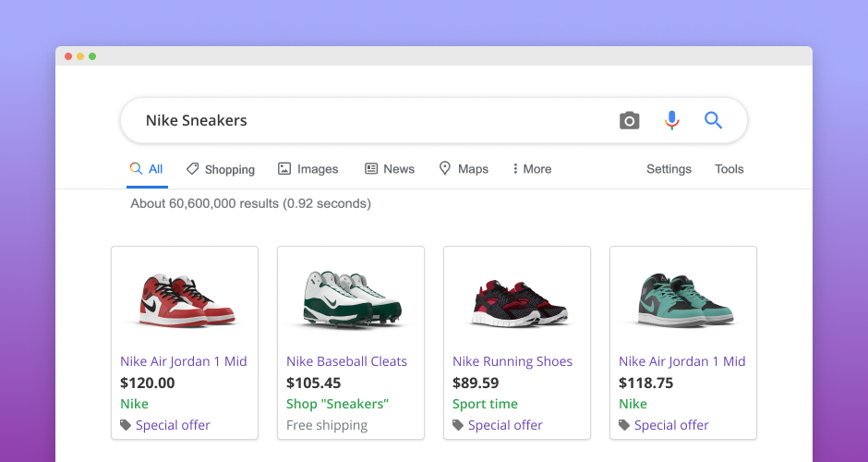
Task: Click the location pin icon of Maps tab
Action: [444, 168]
